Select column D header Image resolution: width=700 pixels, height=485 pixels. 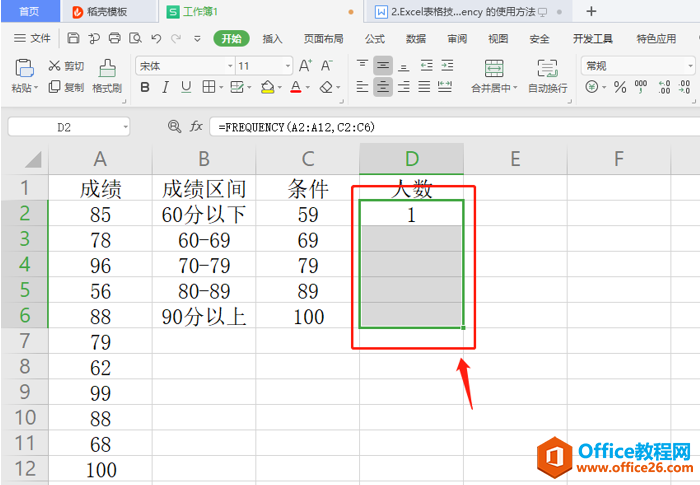click(x=412, y=159)
